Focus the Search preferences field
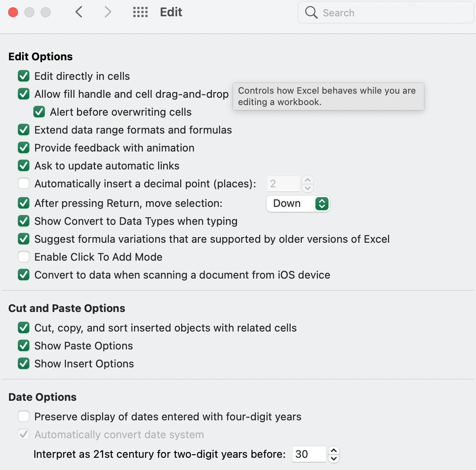The width and height of the screenshot is (476, 470). 386,13
